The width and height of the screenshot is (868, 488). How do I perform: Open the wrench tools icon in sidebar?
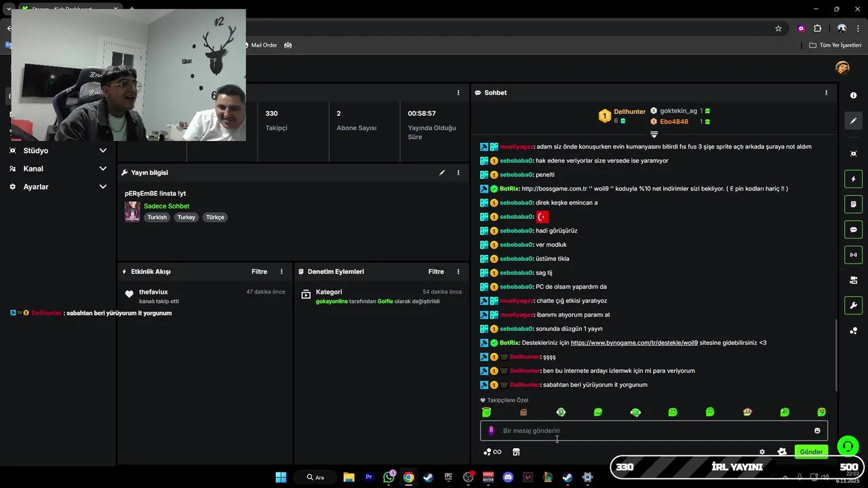(853, 305)
